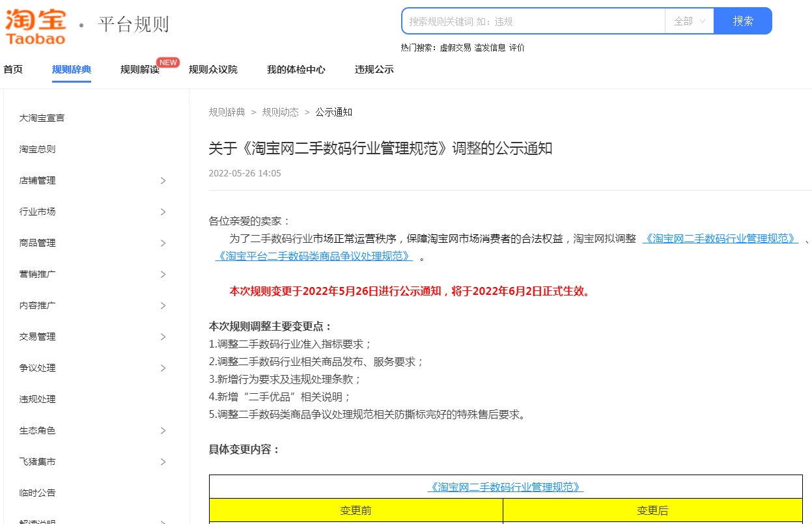
Task: Click change point 3 about 违规处理条款
Action: [285, 379]
